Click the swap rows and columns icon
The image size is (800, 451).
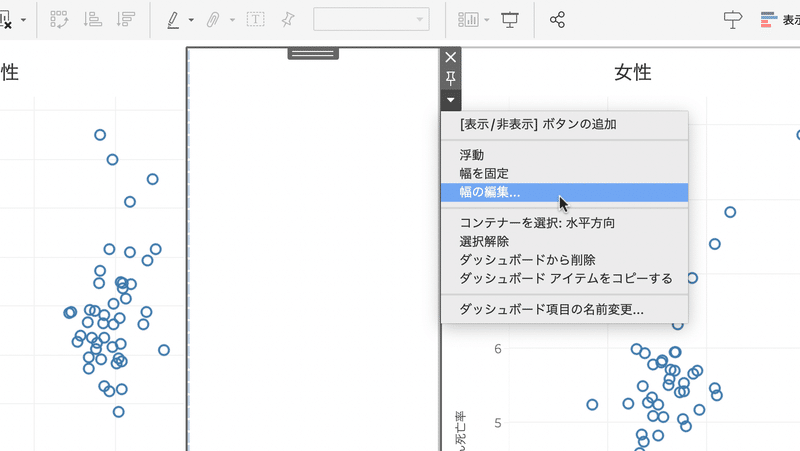[x=59, y=20]
